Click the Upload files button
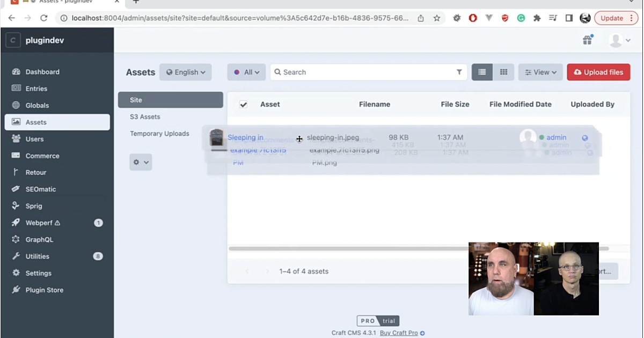Screen dimensions: 644x338 pos(598,72)
